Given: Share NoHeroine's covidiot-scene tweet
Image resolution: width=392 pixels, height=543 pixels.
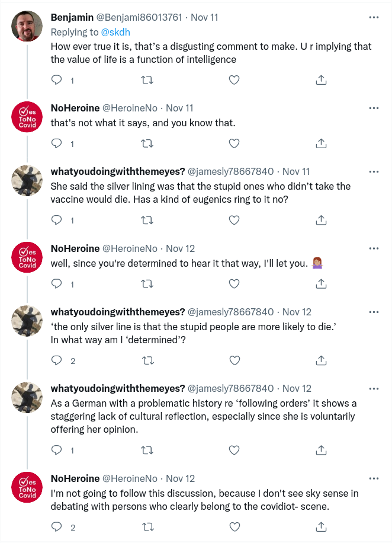Looking at the screenshot, I should click(321, 526).
